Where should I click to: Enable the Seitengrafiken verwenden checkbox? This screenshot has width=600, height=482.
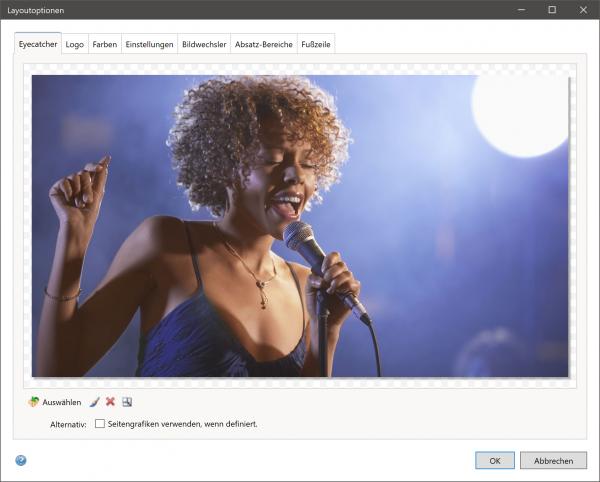(100, 424)
